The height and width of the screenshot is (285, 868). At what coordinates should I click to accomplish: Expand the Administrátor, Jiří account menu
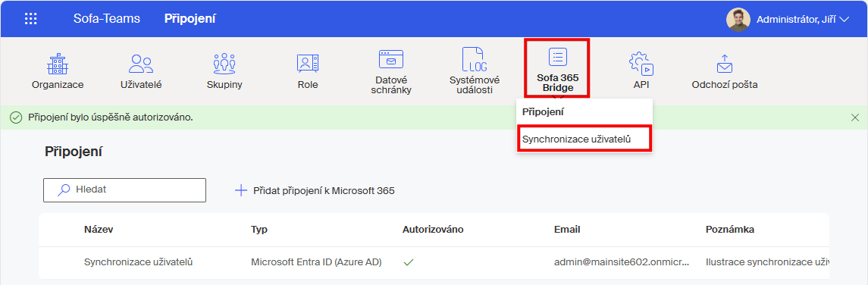803,20
